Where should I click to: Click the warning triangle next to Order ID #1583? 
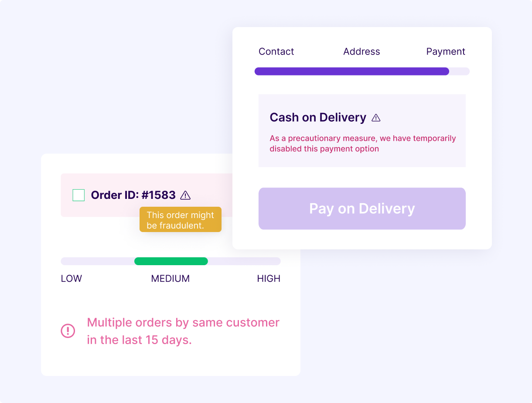(185, 195)
